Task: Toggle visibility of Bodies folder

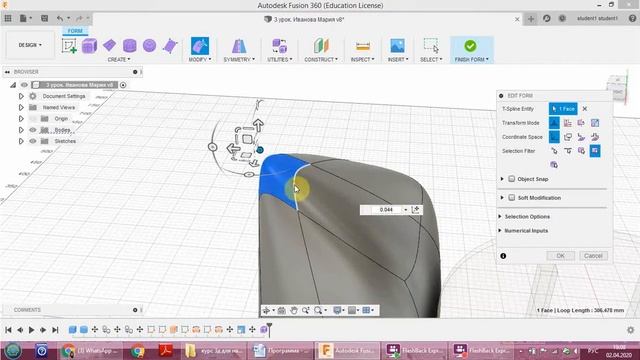Action: (33, 130)
